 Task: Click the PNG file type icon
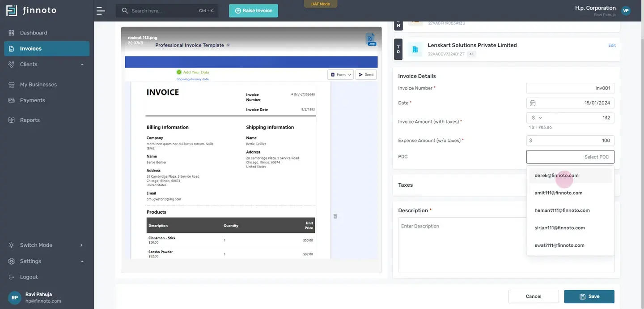tap(371, 39)
